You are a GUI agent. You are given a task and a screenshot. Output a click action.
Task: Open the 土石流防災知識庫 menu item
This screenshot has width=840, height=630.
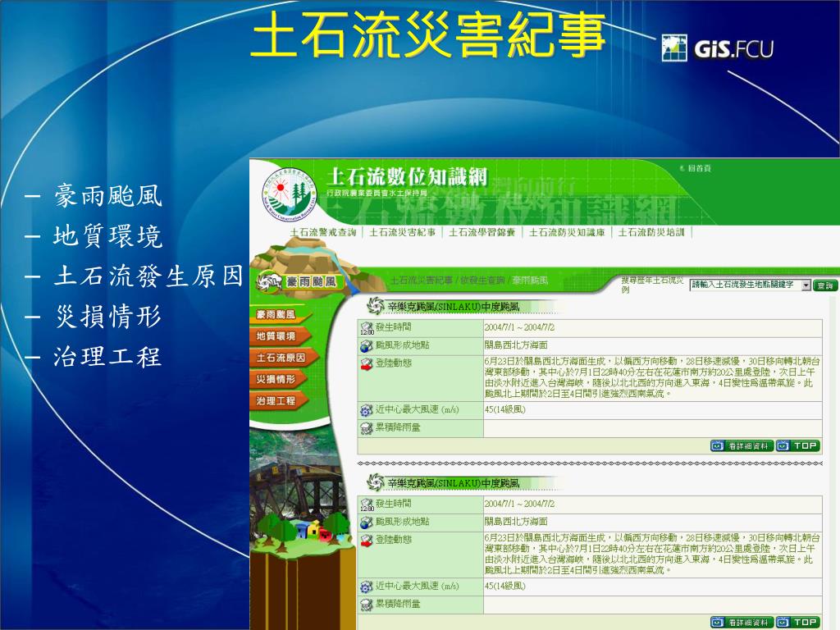[x=567, y=232]
